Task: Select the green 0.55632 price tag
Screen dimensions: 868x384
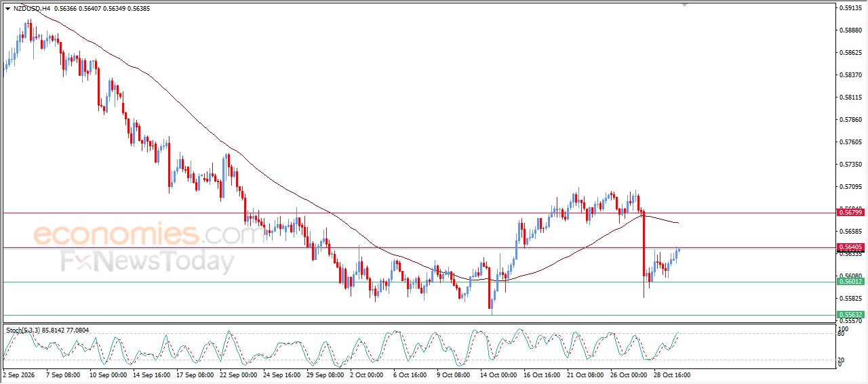Action: [x=850, y=315]
